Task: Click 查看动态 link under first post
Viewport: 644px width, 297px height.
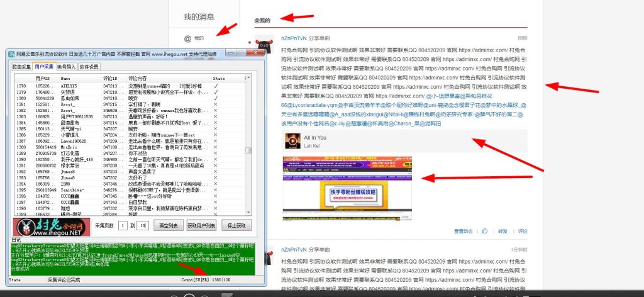Action: click(x=463, y=232)
